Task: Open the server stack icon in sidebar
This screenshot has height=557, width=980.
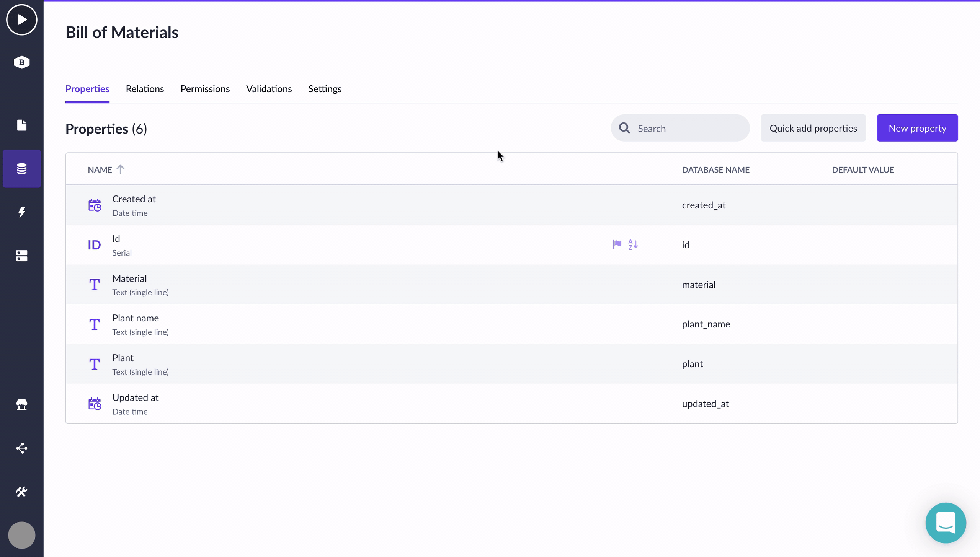Action: (22, 256)
